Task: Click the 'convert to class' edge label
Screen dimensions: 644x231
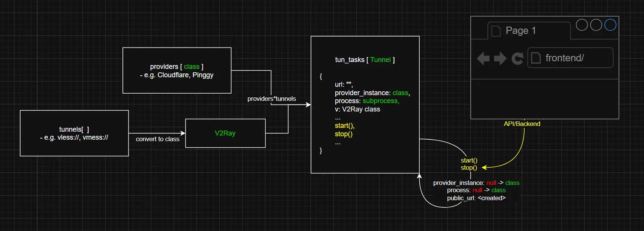Action: tap(157, 139)
